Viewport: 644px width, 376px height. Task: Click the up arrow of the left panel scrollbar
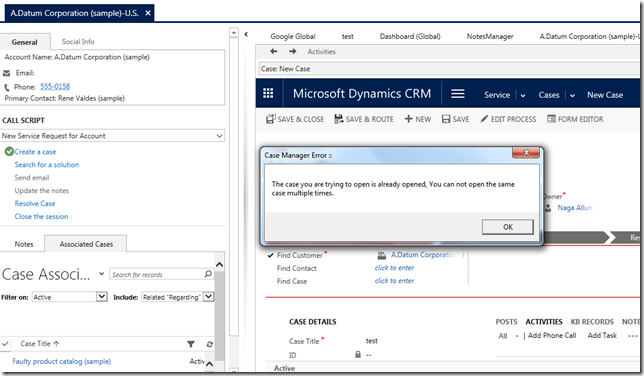click(234, 32)
